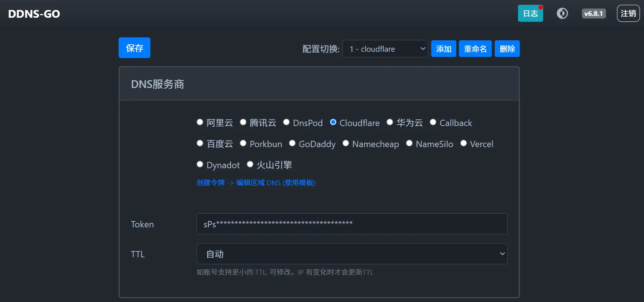
Task: Select the NameSilo radio option
Action: coord(409,143)
